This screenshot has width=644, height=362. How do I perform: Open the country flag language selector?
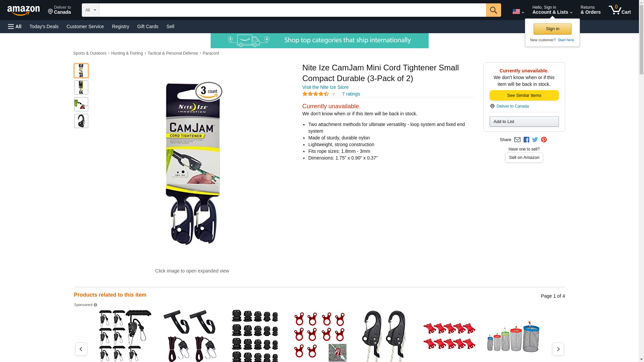coord(518,12)
